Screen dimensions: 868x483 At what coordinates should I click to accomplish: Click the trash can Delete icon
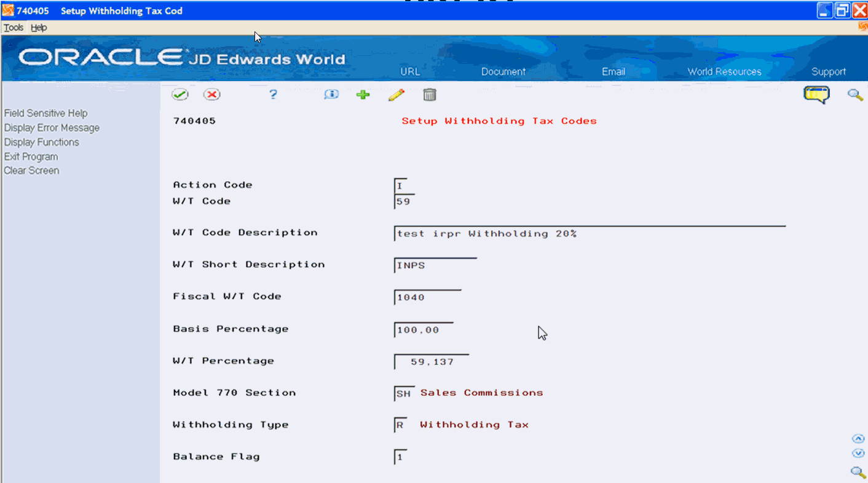point(430,95)
